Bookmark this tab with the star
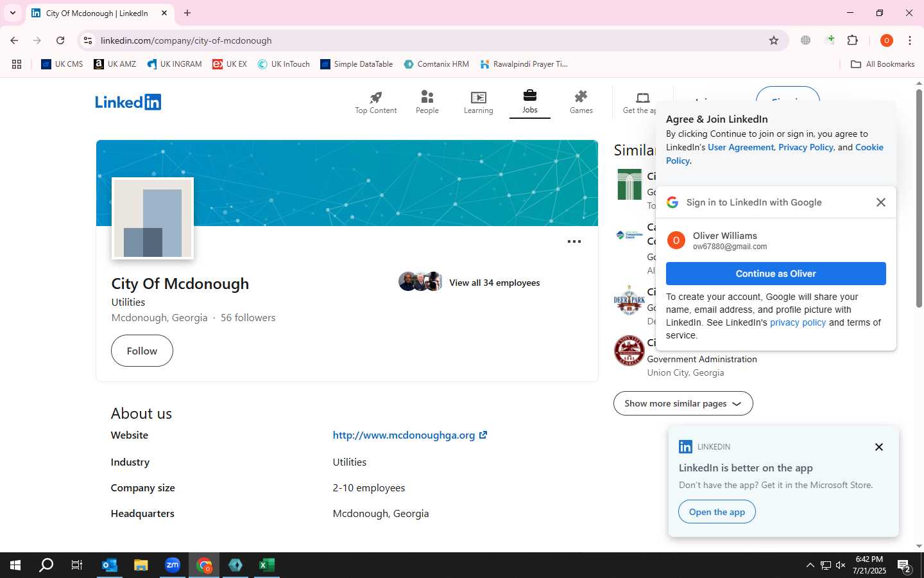Image resolution: width=924 pixels, height=578 pixels. pos(774,40)
